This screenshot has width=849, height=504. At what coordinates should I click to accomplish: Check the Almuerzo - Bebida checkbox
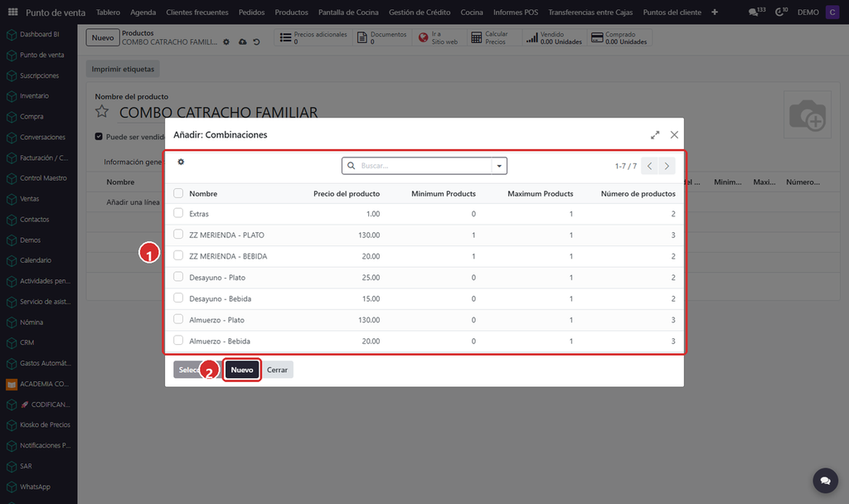[178, 341]
